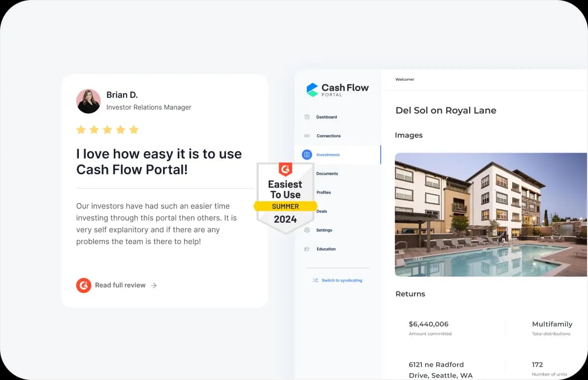Click Brian D.'s profile avatar

point(89,101)
